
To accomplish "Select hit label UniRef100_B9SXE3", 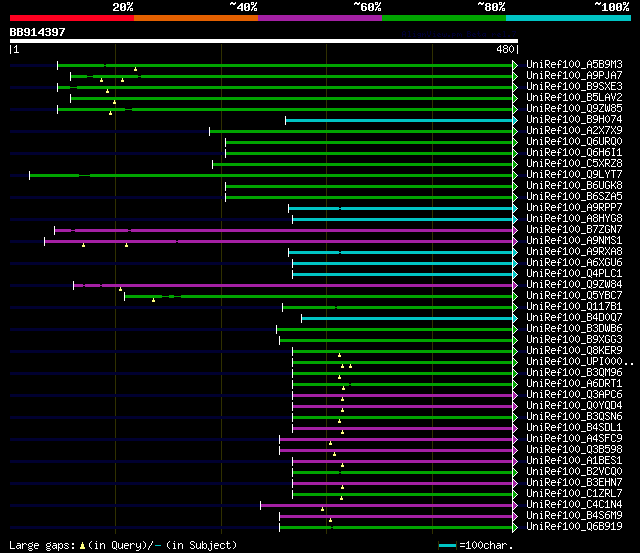I will [x=574, y=87].
